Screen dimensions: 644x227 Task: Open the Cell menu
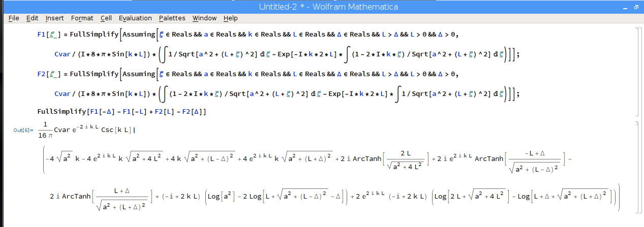coord(106,18)
